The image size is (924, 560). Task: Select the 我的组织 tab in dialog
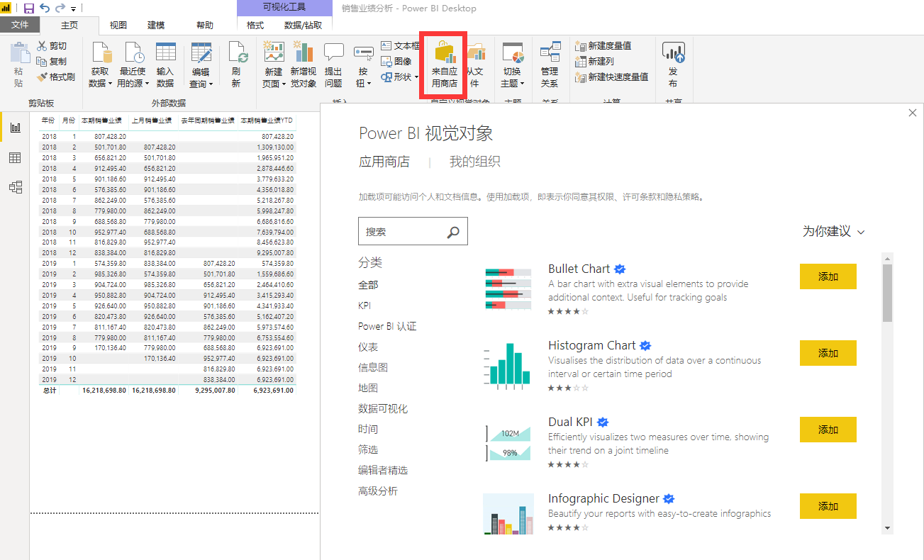coord(475,162)
